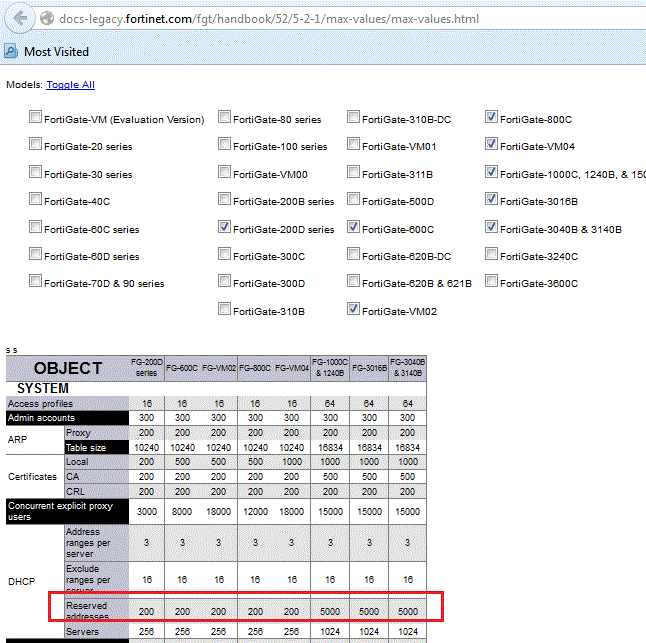Enable the FortiGate-311B checkbox
646x643 pixels.
coord(353,172)
